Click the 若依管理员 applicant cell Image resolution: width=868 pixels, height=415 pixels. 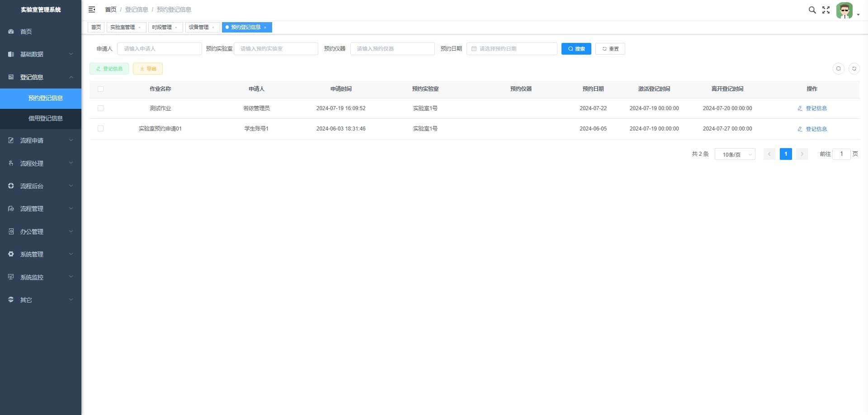coord(256,108)
